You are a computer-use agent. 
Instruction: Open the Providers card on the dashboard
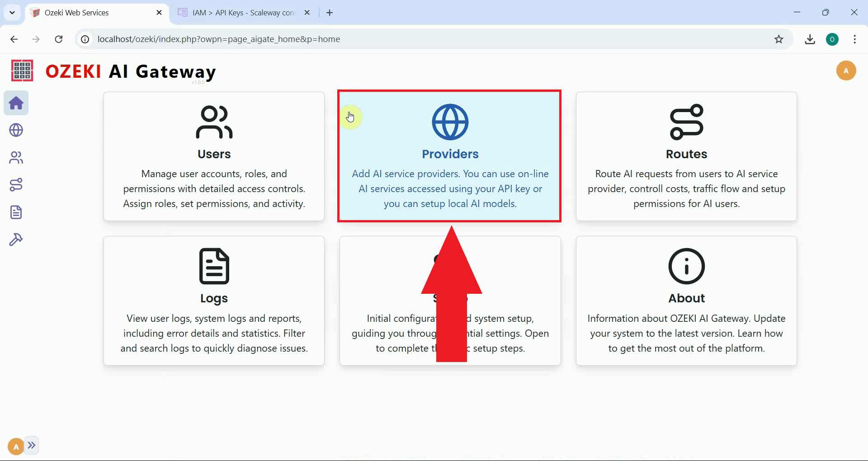point(449,156)
